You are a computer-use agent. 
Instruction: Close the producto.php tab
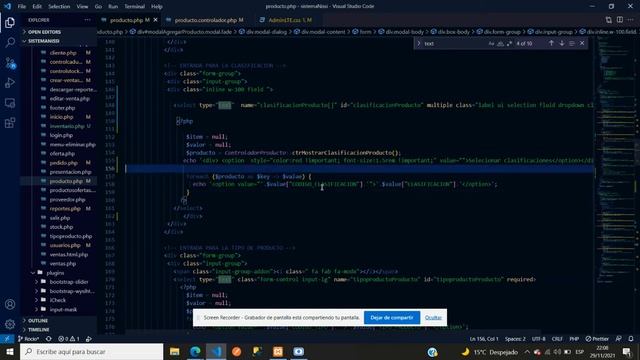click(156, 20)
